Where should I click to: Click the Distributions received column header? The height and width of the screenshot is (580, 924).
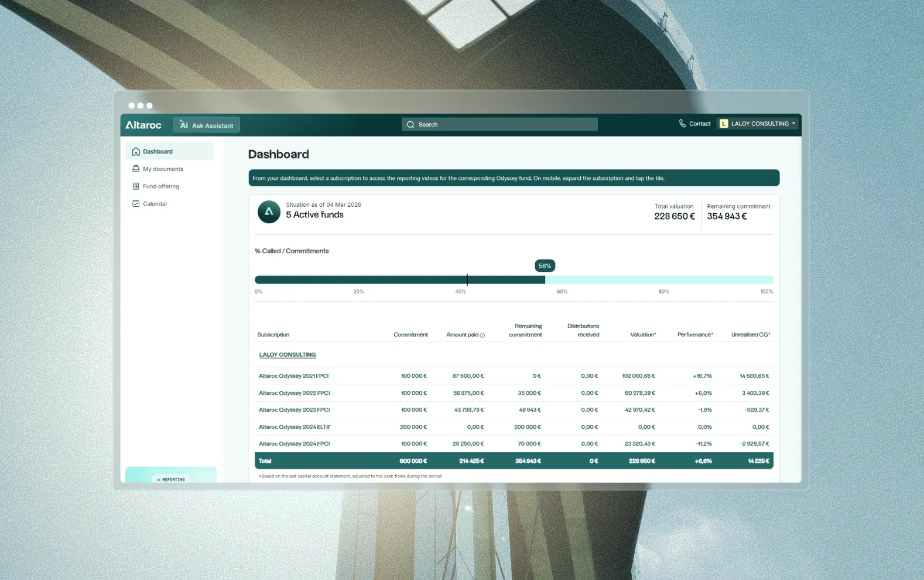point(583,330)
